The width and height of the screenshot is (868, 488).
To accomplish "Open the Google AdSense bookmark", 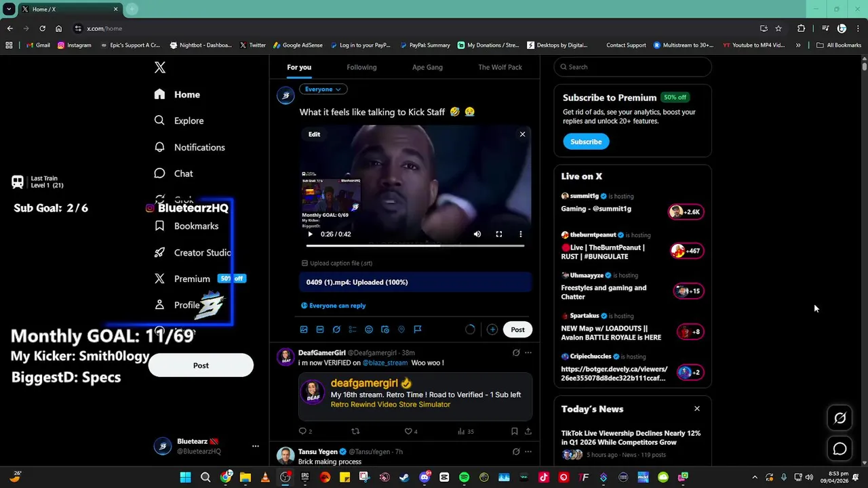I will (x=298, y=45).
